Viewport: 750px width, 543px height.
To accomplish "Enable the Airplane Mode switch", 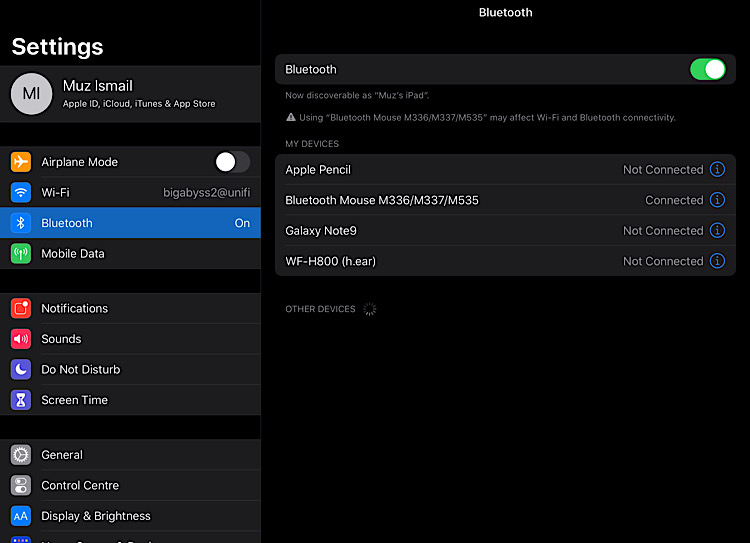I will [x=232, y=162].
